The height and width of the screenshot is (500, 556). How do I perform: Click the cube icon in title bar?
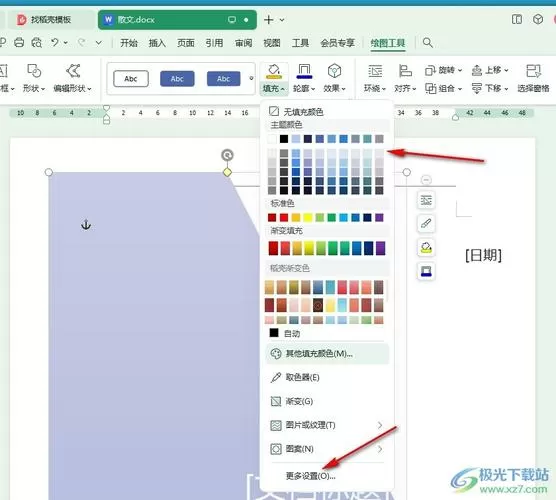click(x=538, y=19)
